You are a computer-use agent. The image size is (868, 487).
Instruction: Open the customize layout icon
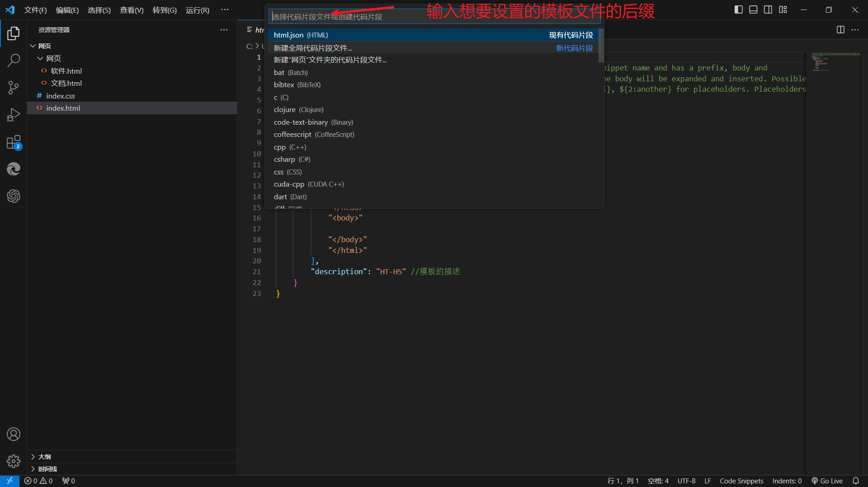pos(783,9)
